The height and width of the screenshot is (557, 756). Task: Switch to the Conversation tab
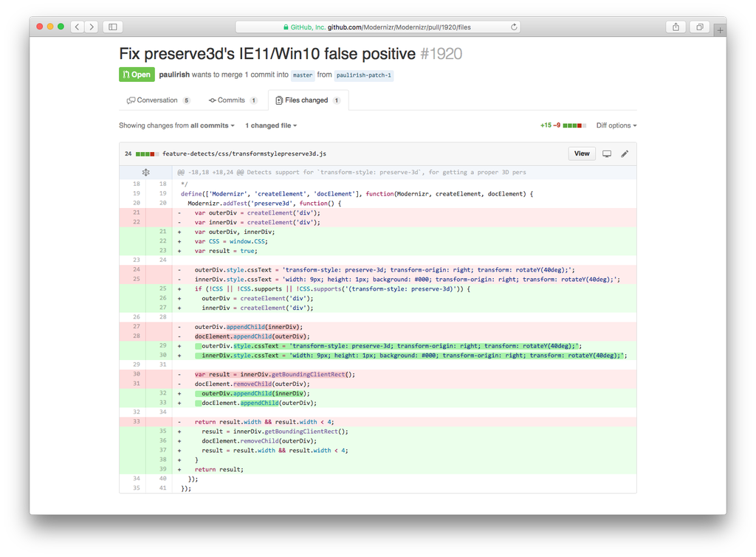point(158,100)
